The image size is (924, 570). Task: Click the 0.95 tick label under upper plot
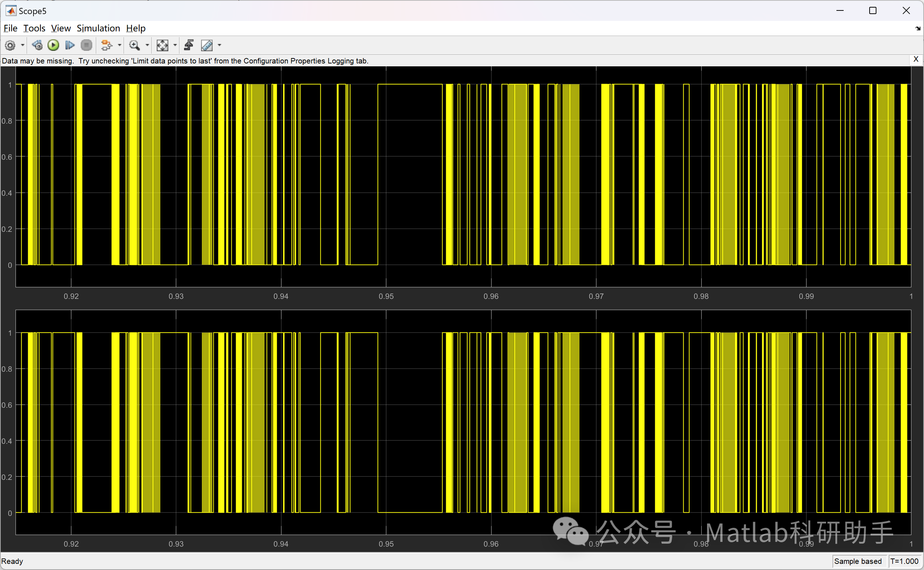coord(386,296)
